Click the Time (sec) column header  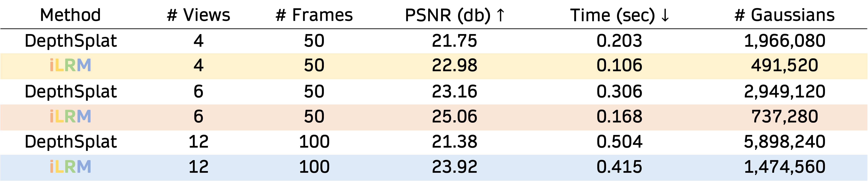coord(619,15)
